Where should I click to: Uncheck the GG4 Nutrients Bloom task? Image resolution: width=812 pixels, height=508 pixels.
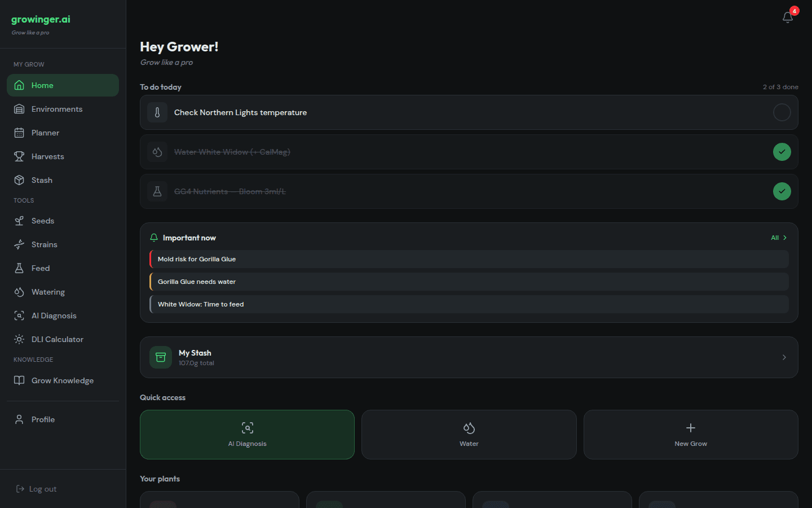pyautogui.click(x=782, y=191)
